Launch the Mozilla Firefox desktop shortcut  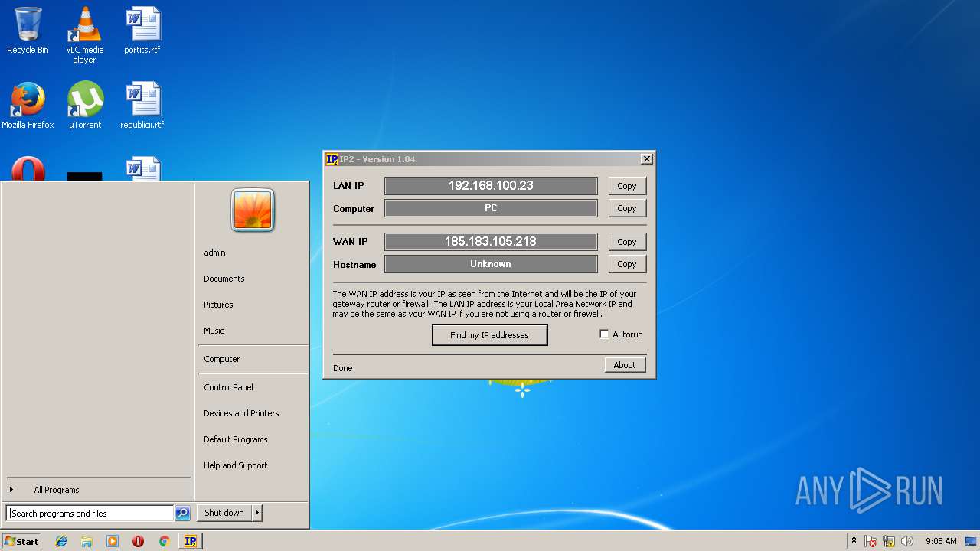(x=28, y=106)
